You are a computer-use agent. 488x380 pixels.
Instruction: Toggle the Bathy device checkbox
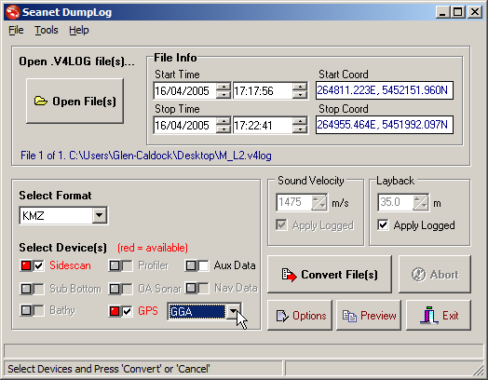39,311
